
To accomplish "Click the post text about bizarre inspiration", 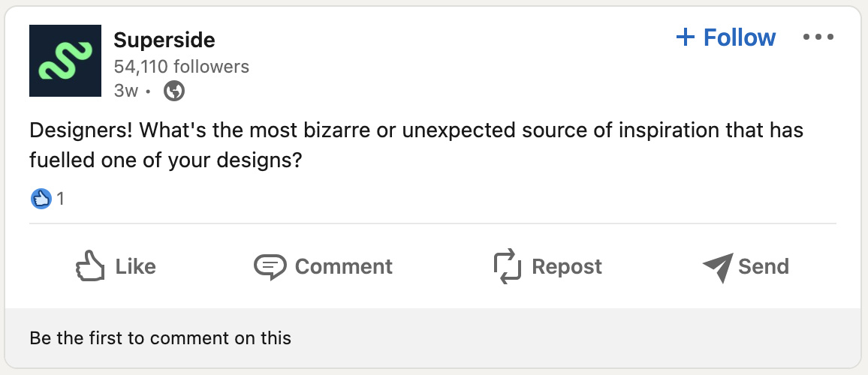I will point(416,145).
